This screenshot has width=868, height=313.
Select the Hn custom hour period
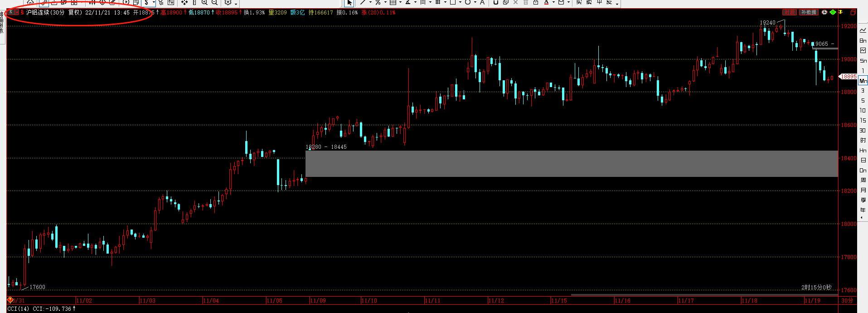[x=863, y=150]
